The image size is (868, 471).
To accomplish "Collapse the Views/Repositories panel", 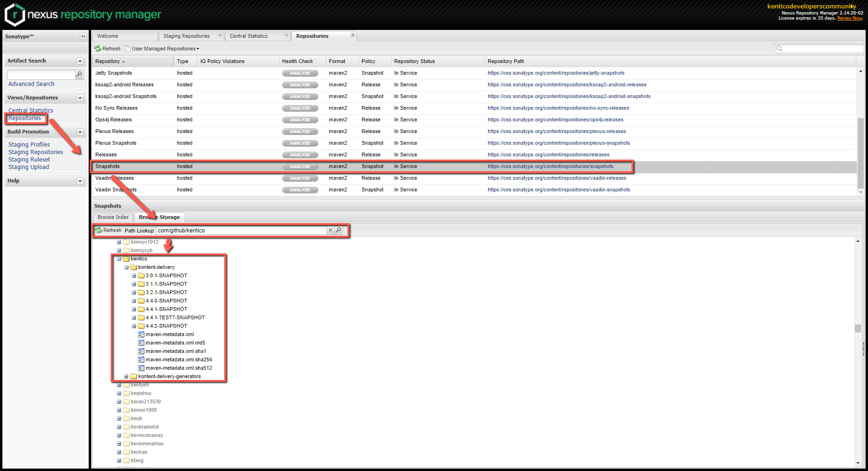I will 80,98.
